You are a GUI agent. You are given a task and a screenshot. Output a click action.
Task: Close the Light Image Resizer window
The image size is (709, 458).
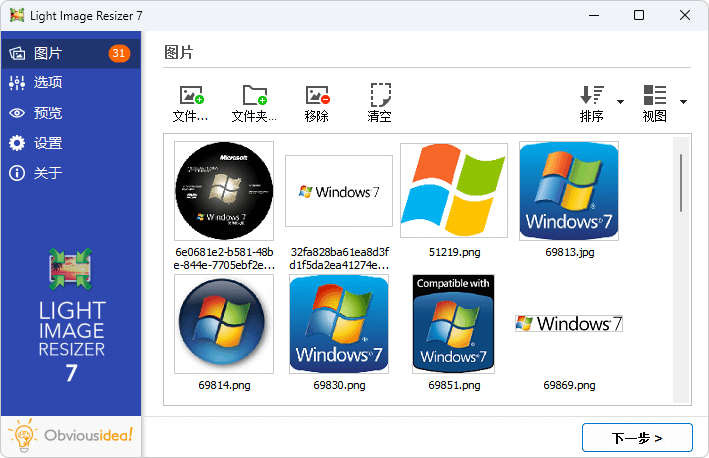[685, 15]
